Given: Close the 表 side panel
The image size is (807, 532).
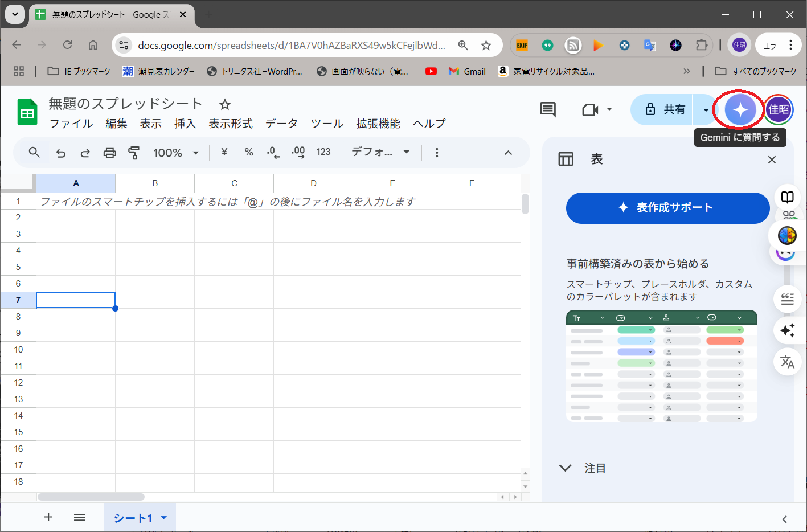Looking at the screenshot, I should [x=772, y=159].
